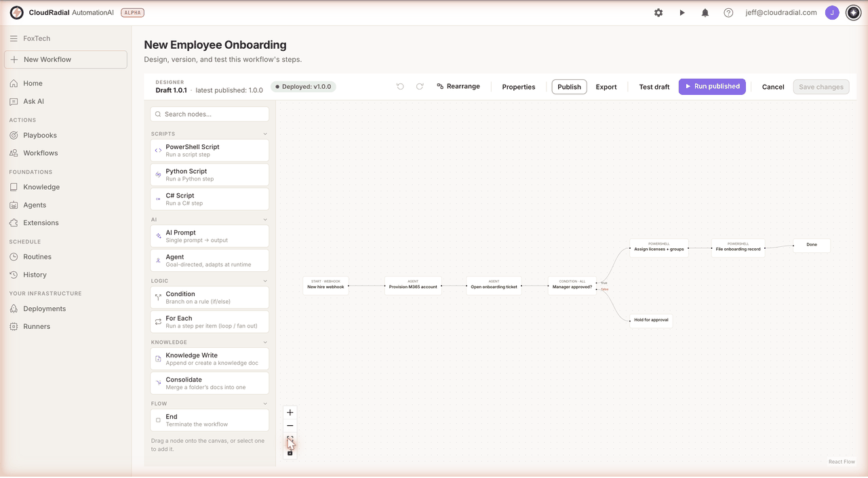Select the New hire webhook node

(326, 284)
